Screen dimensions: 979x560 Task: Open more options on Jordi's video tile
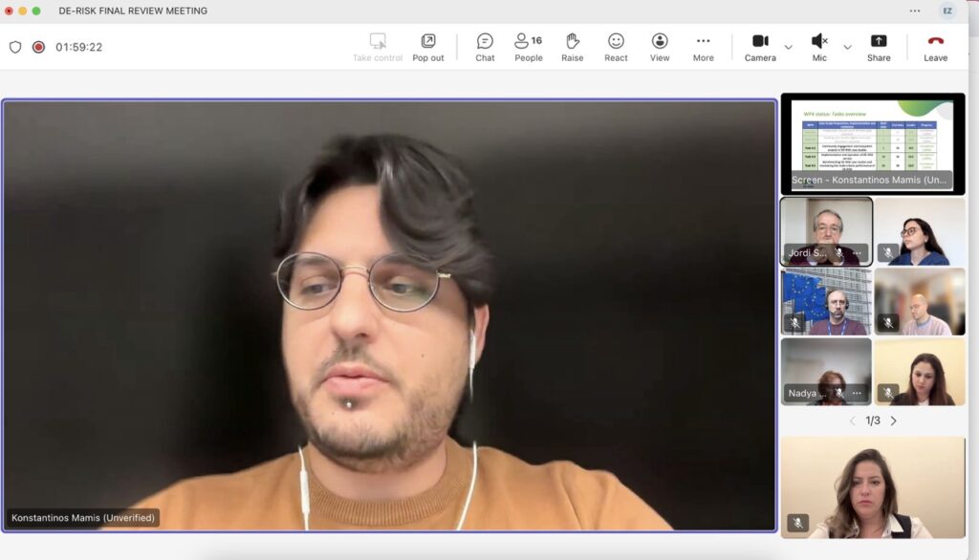point(858,253)
